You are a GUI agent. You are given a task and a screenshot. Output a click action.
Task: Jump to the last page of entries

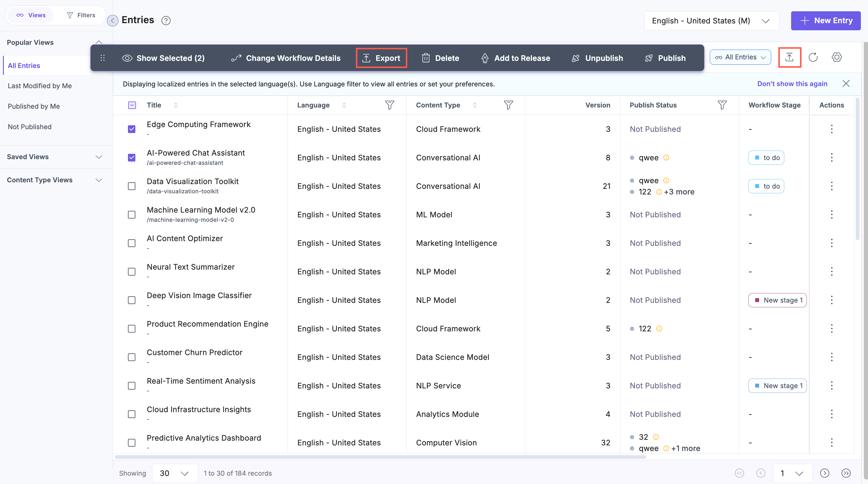846,473
